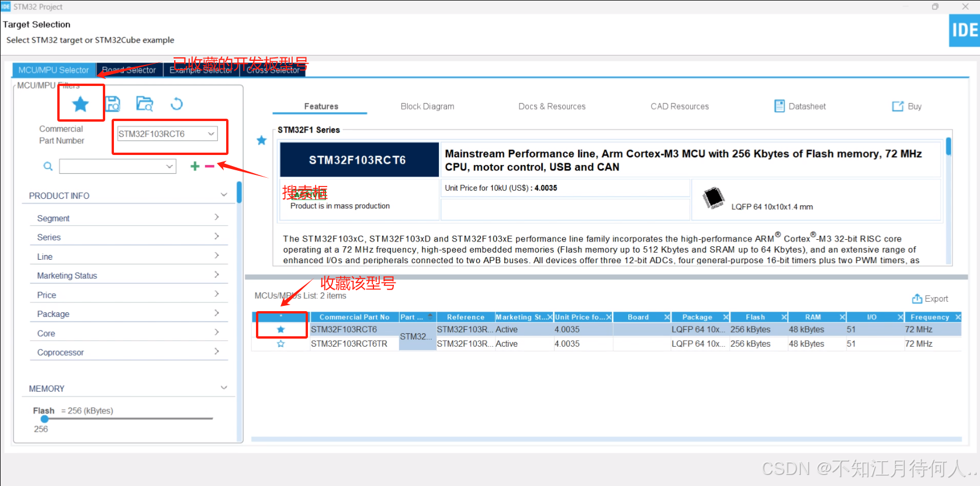Click the MCU list horizontal scrollbar

pyautogui.click(x=607, y=439)
